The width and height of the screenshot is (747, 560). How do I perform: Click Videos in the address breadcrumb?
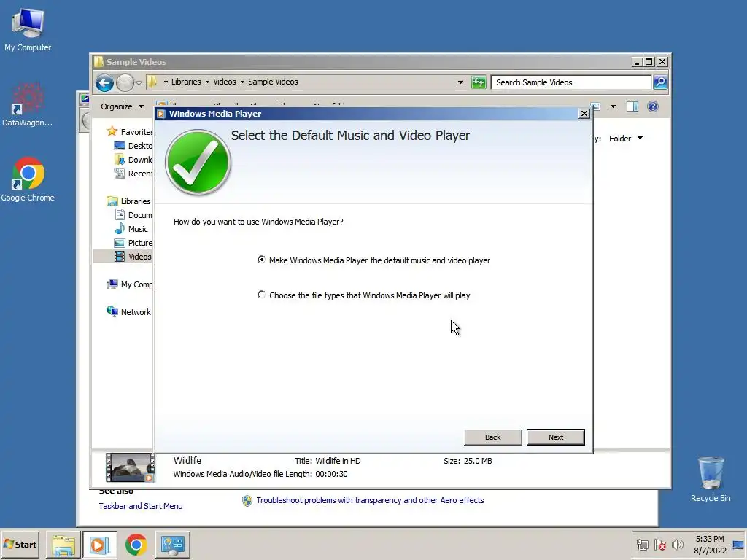225,82
